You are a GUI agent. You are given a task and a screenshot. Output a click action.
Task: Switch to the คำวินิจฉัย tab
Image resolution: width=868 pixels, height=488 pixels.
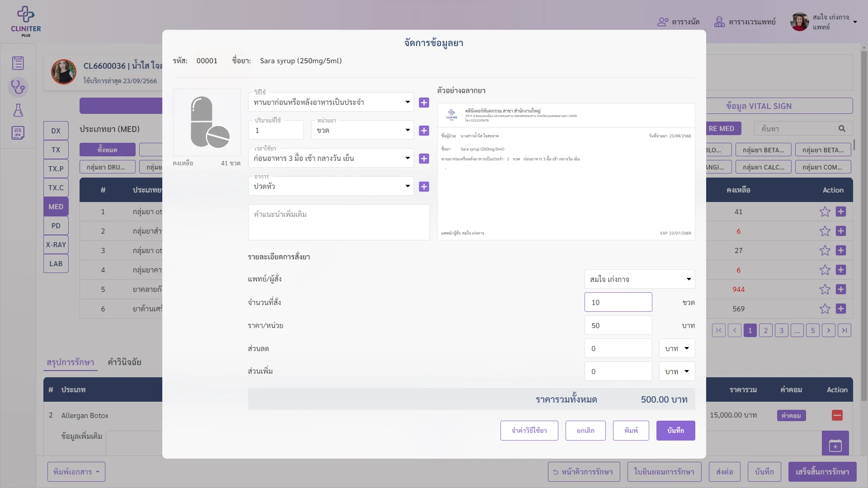coord(124,362)
